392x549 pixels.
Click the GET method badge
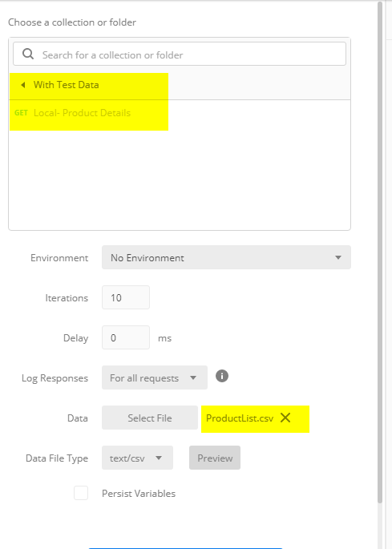click(x=21, y=113)
